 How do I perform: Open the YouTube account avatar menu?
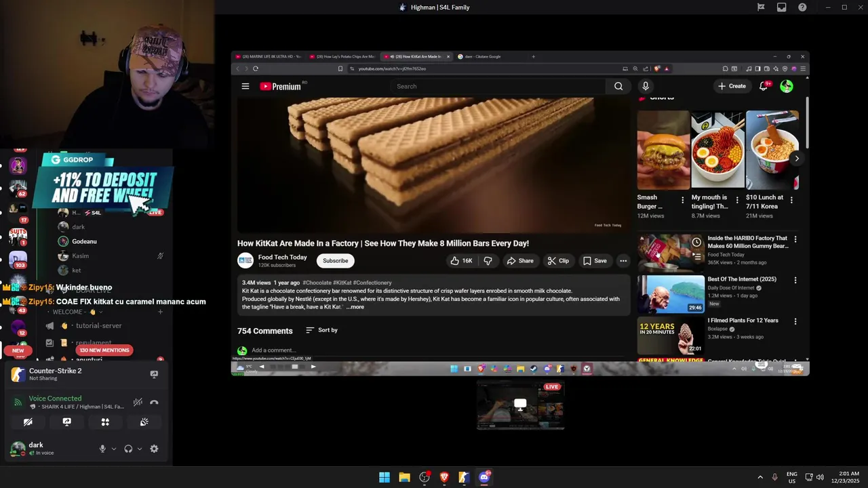[787, 86]
